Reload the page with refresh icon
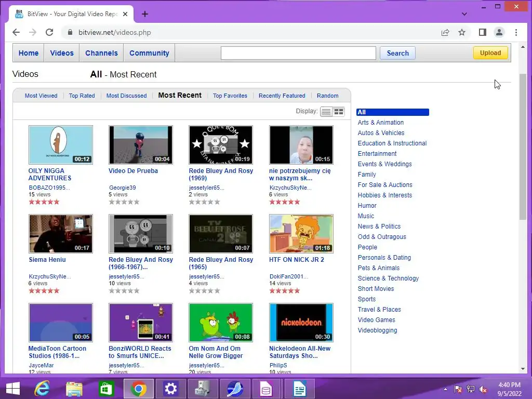The width and height of the screenshot is (532, 399). [49, 32]
